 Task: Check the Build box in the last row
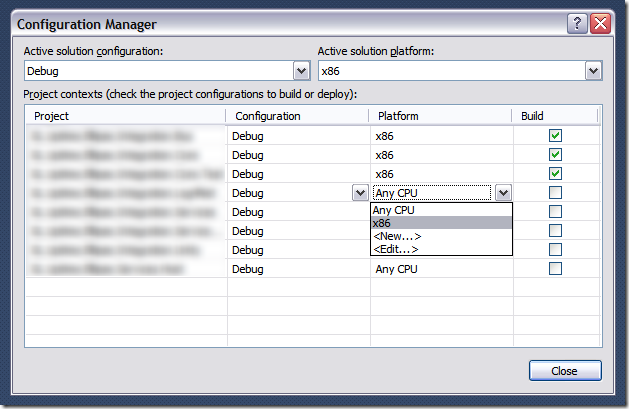555,269
